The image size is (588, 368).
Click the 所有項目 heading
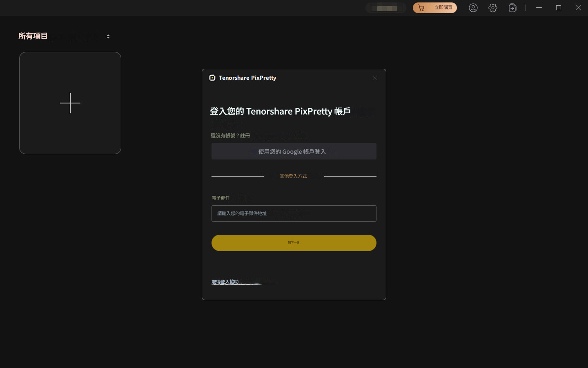tap(33, 36)
